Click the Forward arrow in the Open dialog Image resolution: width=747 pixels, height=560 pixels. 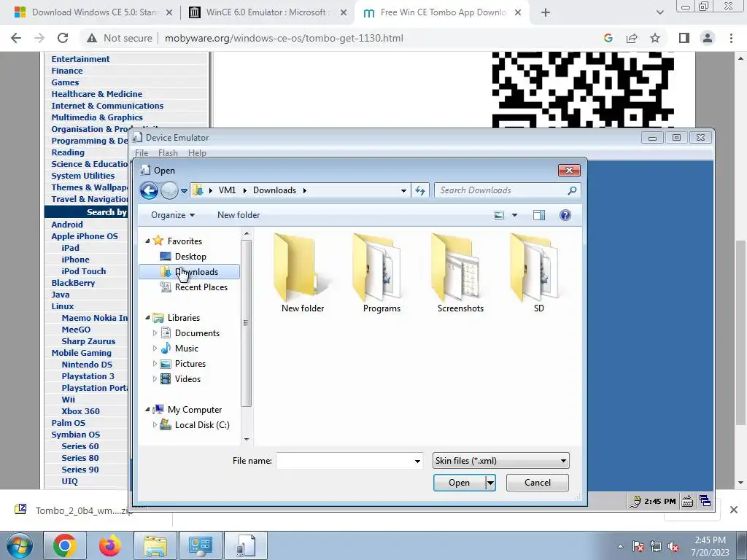169,190
